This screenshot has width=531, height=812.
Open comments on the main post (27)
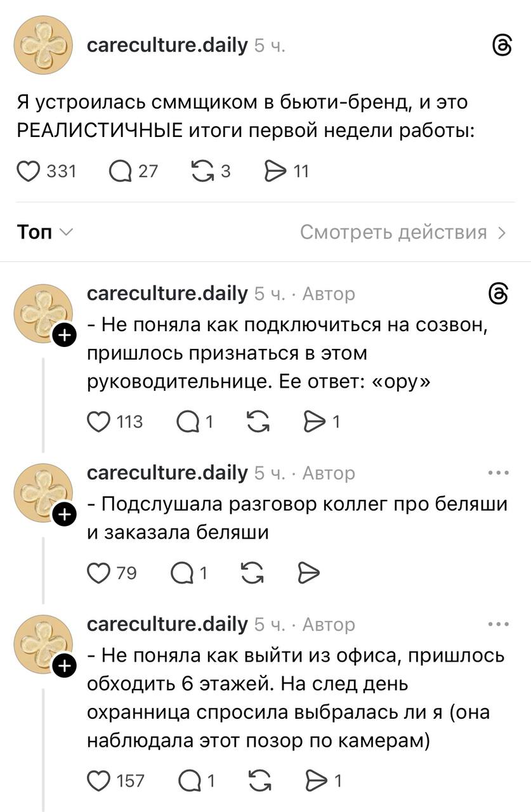[x=121, y=171]
